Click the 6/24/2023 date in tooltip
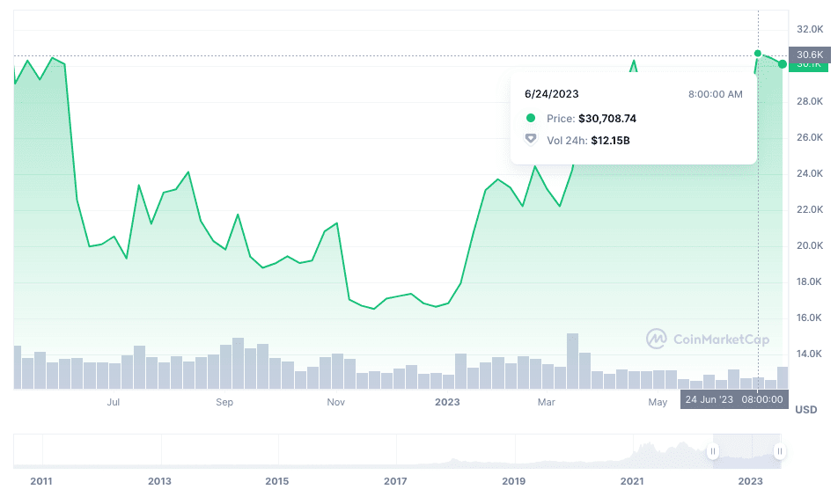Viewport: 838px width, 504px height. [552, 94]
